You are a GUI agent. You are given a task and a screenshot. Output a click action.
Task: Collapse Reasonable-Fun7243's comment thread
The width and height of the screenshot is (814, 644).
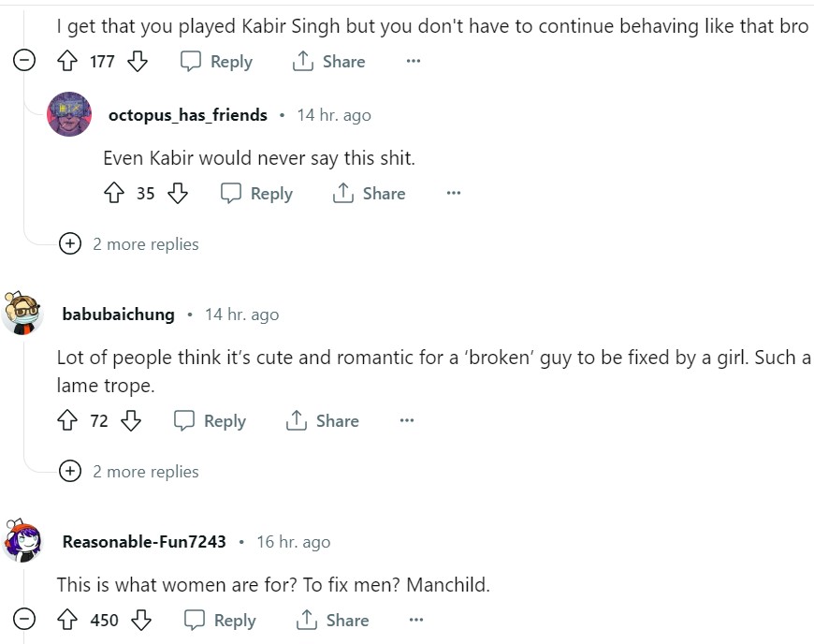point(24,620)
